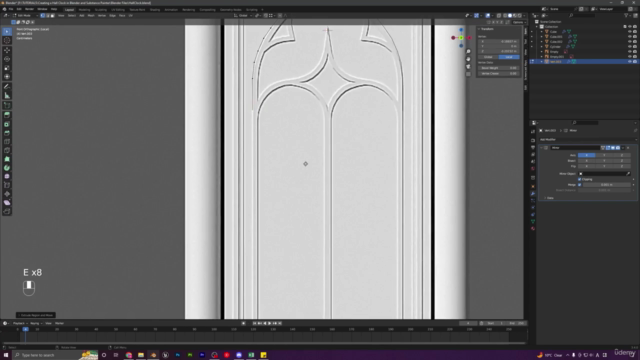Image resolution: width=640 pixels, height=360 pixels.
Task: Select the Poly Build tool
Action: point(7,159)
